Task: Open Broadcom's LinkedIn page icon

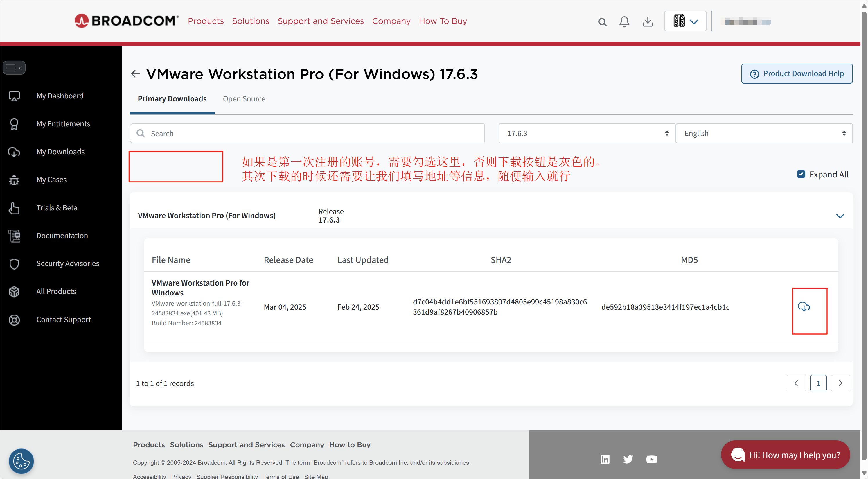Action: 605,459
